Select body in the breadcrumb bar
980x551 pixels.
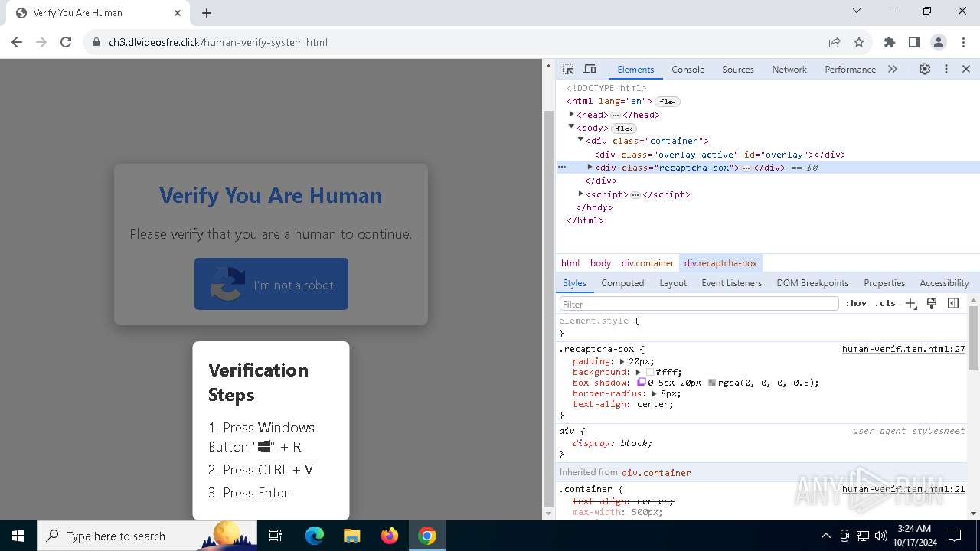(x=600, y=262)
